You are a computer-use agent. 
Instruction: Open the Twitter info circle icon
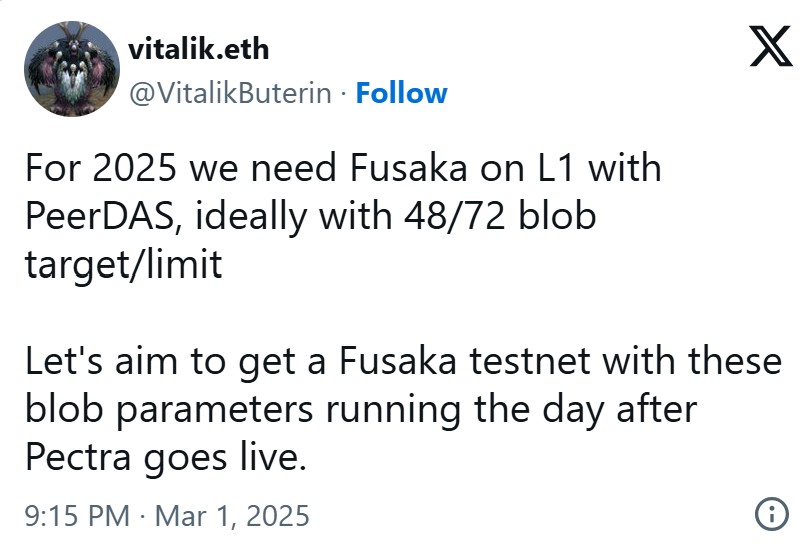(x=771, y=515)
